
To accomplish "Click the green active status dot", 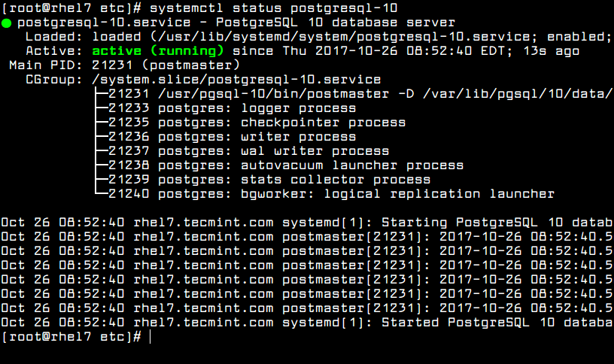I will pyautogui.click(x=6, y=23).
